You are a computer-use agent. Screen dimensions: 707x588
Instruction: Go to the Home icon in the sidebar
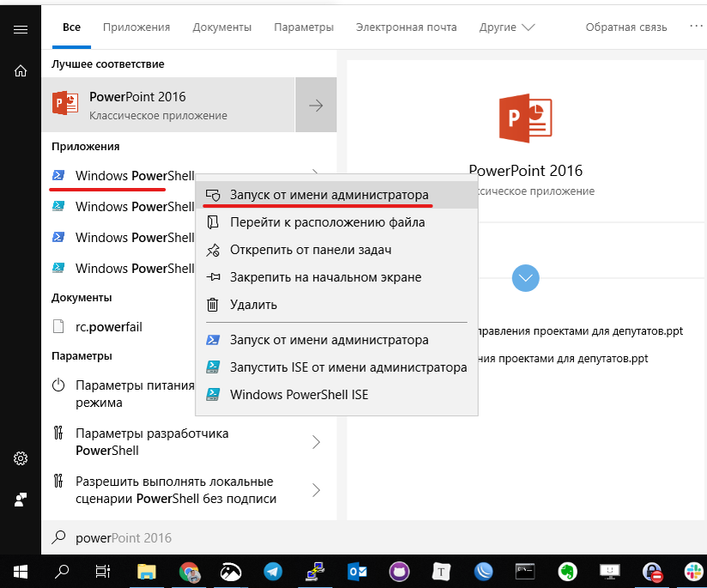pos(21,71)
